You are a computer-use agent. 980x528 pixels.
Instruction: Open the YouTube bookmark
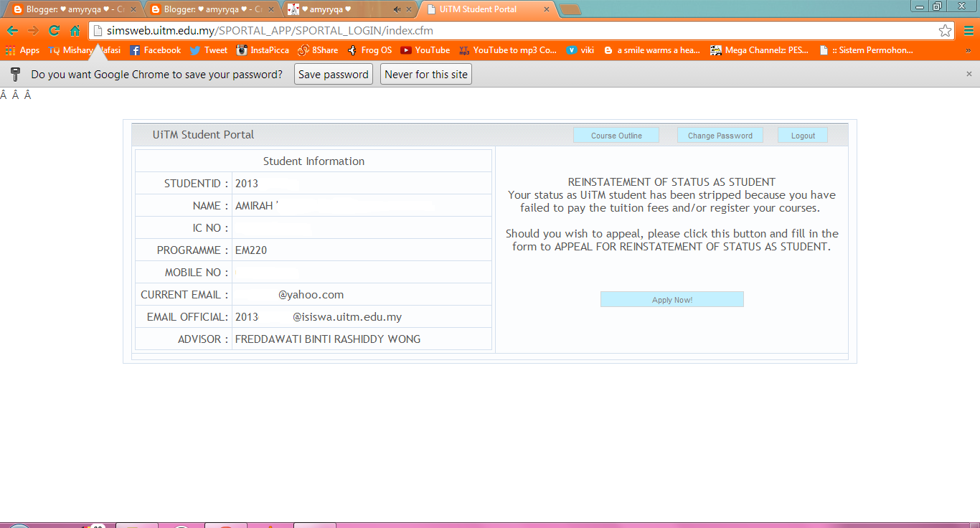point(425,50)
